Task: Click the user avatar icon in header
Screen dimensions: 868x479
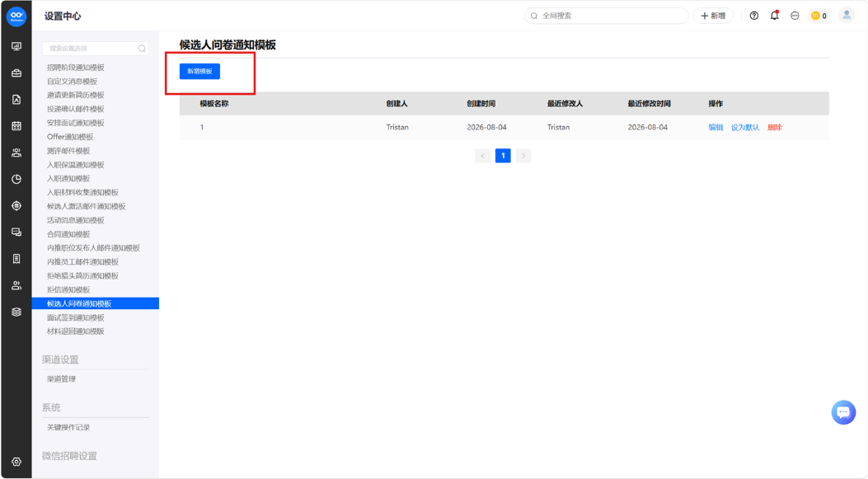Action: pyautogui.click(x=847, y=16)
